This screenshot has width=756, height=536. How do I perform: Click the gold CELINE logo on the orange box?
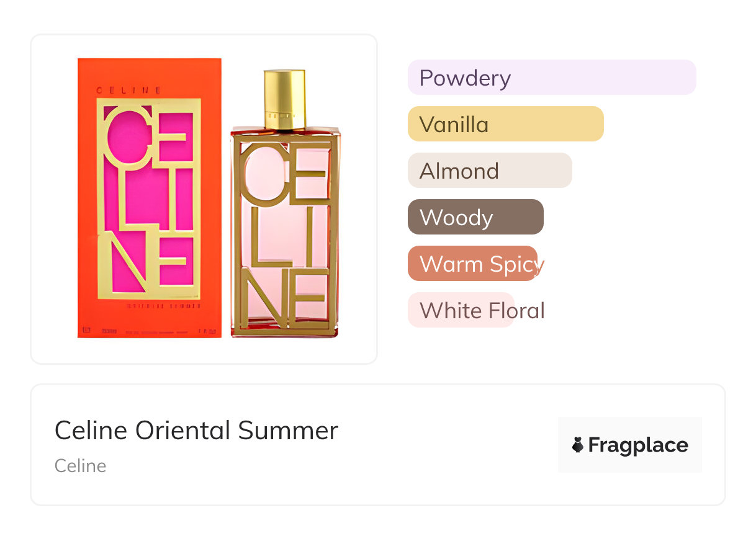point(149,198)
